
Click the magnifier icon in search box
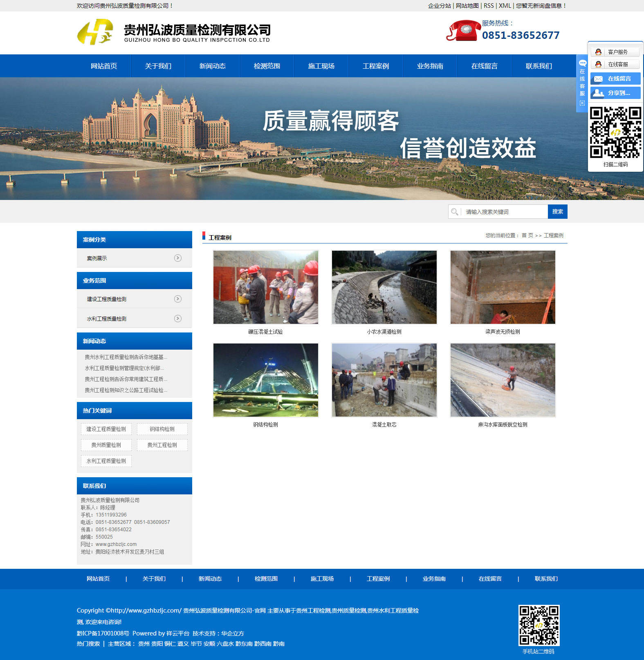454,212
